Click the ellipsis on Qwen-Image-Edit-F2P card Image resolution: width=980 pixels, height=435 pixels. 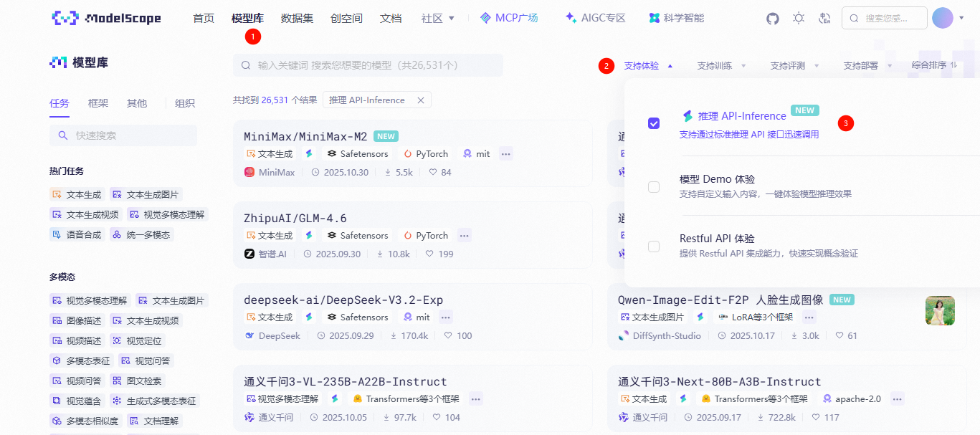point(809,317)
